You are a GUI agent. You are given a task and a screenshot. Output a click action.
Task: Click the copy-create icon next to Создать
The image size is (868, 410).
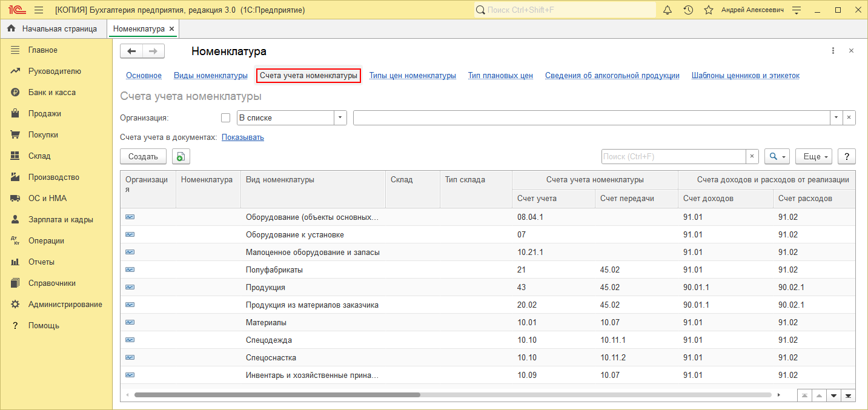[181, 157]
